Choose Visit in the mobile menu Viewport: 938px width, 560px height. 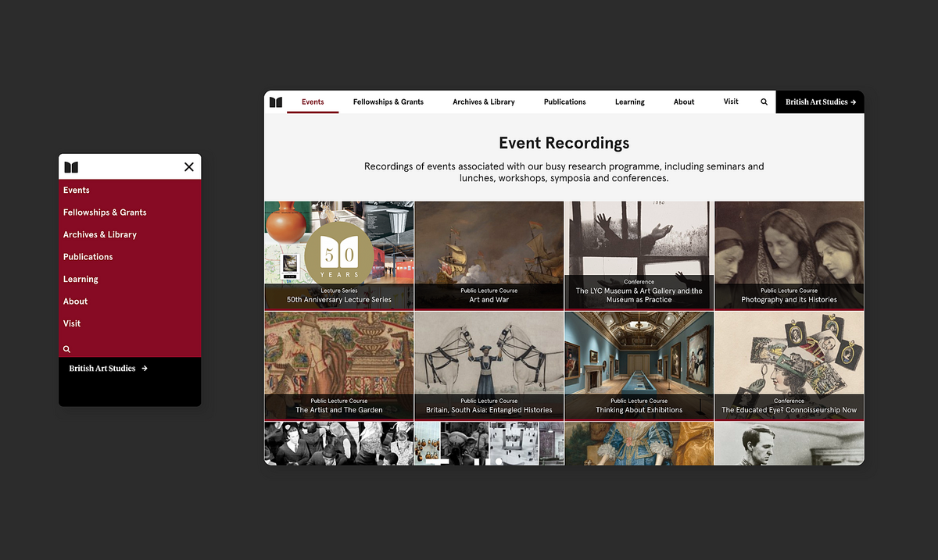(x=72, y=324)
